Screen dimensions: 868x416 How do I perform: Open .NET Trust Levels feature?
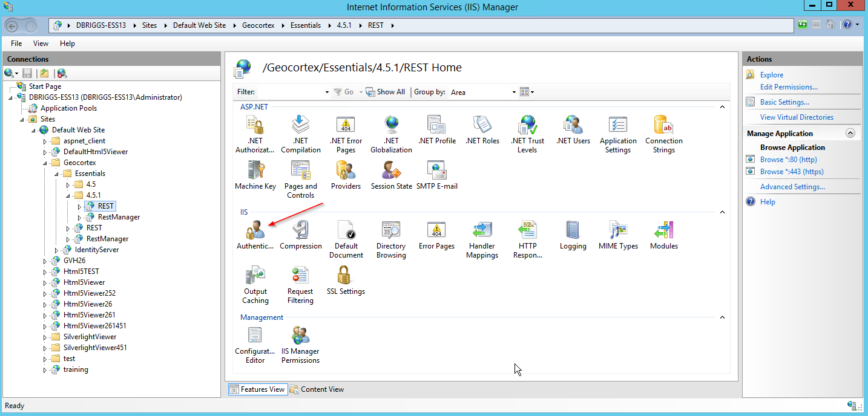coord(527,134)
